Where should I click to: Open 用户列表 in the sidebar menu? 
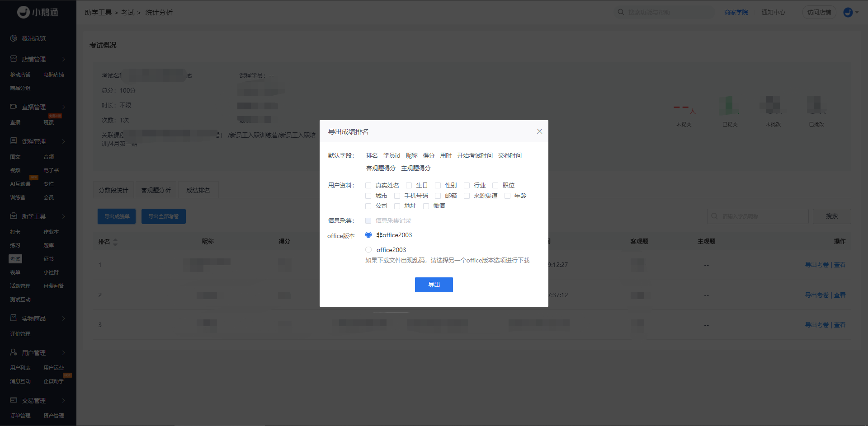point(20,368)
